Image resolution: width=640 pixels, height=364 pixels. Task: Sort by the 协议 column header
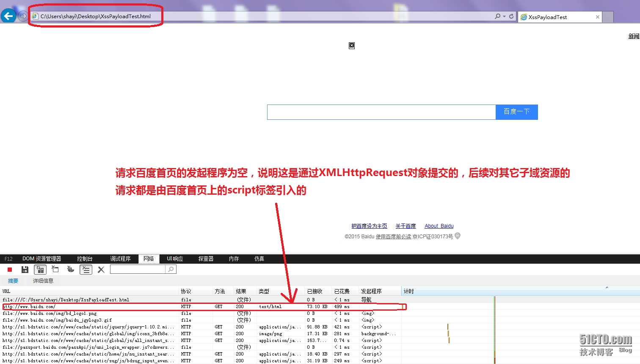pos(196,291)
